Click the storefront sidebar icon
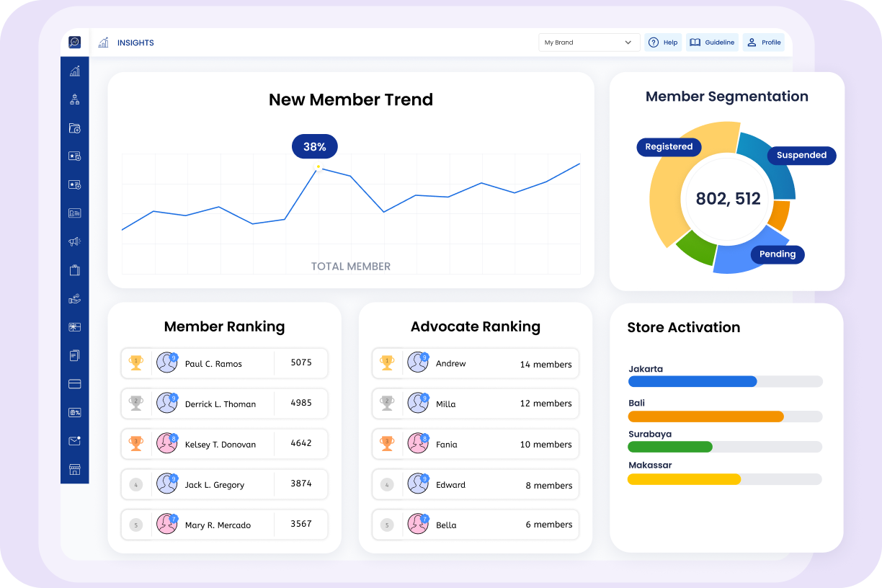The image size is (882, 588). pyautogui.click(x=74, y=470)
